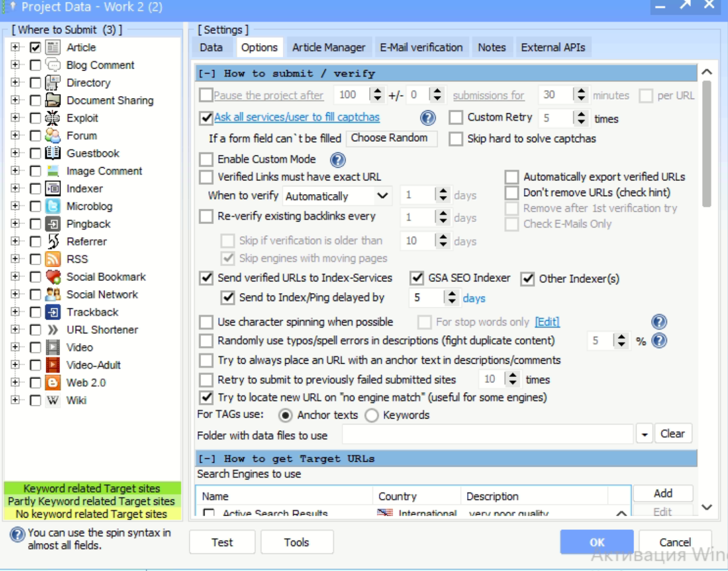Open the External APIs tab
728x571 pixels.
[553, 47]
